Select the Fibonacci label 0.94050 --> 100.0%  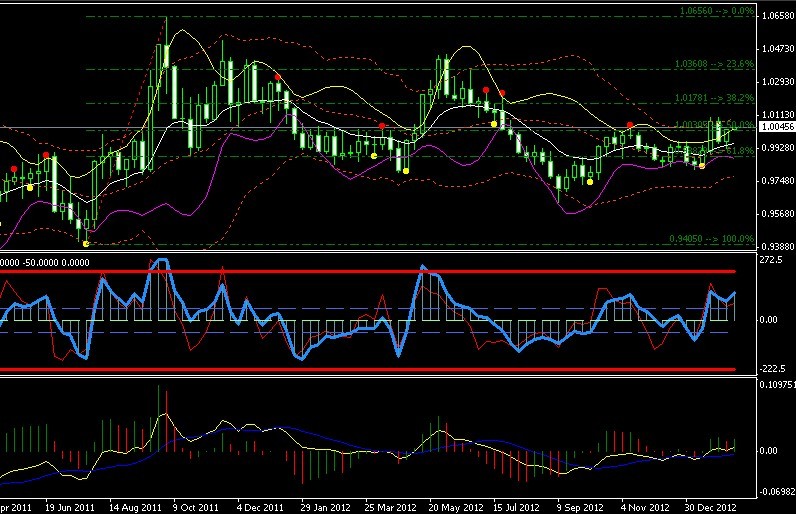click(x=711, y=238)
